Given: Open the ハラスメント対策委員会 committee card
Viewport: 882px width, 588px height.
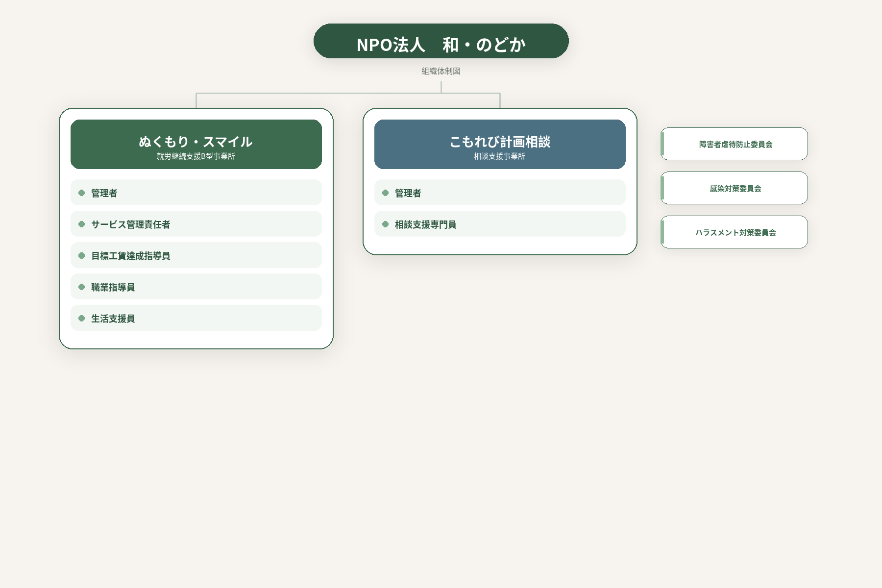Looking at the screenshot, I should [x=734, y=232].
